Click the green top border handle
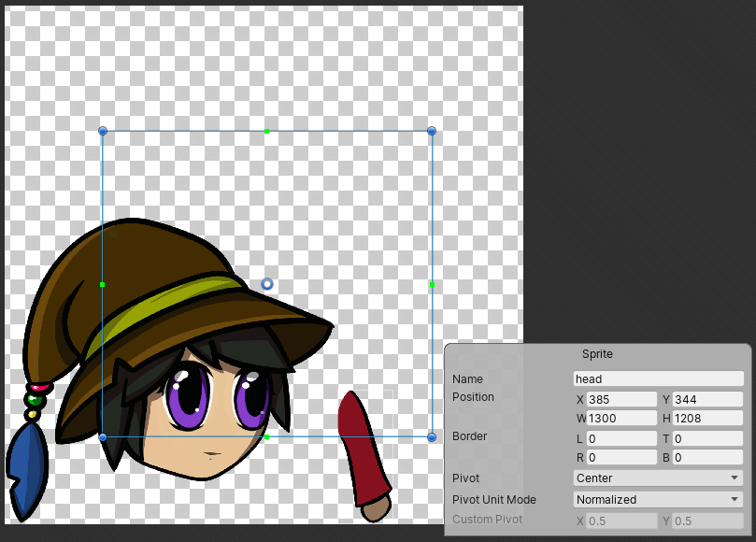The height and width of the screenshot is (542, 756). click(267, 131)
